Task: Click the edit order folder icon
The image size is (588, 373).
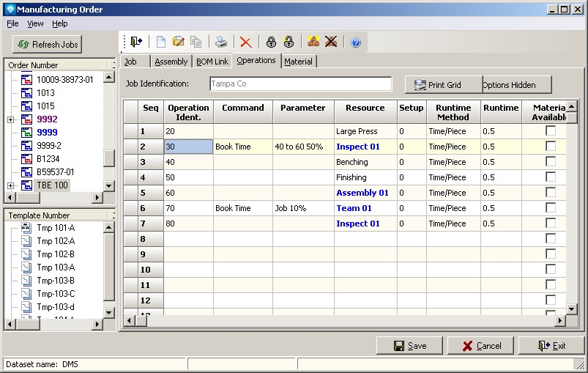Action: point(179,43)
